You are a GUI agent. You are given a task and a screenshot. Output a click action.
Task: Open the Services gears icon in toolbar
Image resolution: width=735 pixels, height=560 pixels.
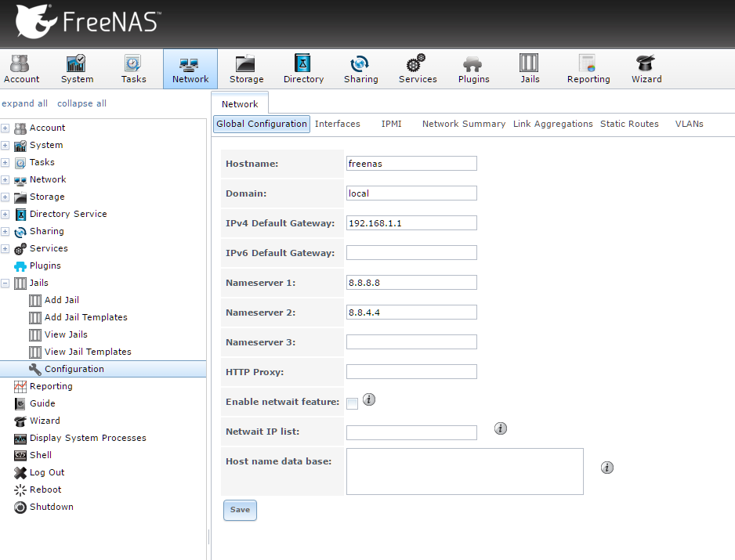coord(417,69)
